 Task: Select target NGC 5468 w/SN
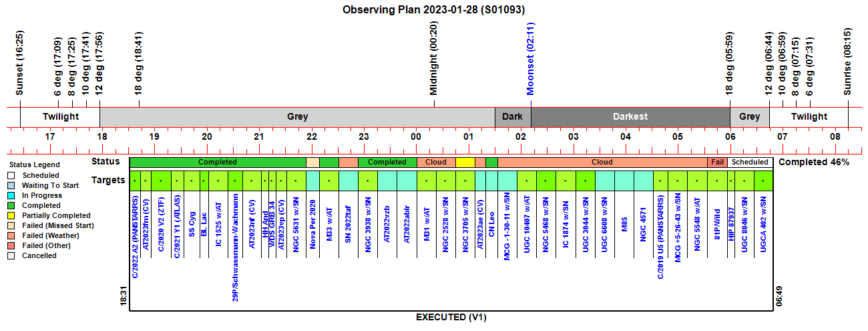tap(546, 223)
